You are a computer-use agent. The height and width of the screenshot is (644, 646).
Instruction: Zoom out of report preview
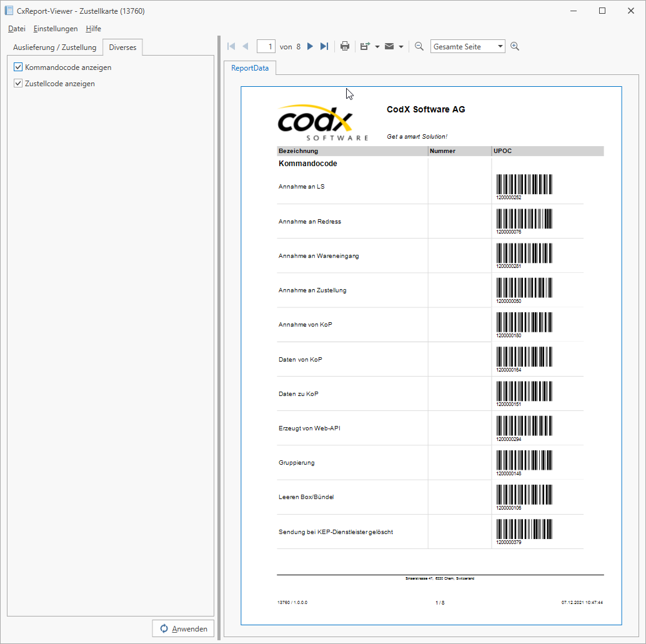pyautogui.click(x=419, y=47)
